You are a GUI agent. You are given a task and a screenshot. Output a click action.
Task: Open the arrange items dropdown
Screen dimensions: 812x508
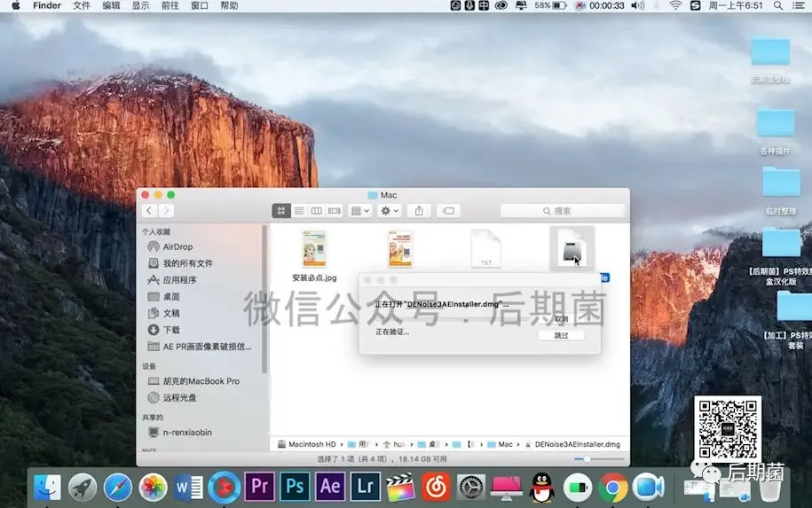point(360,210)
